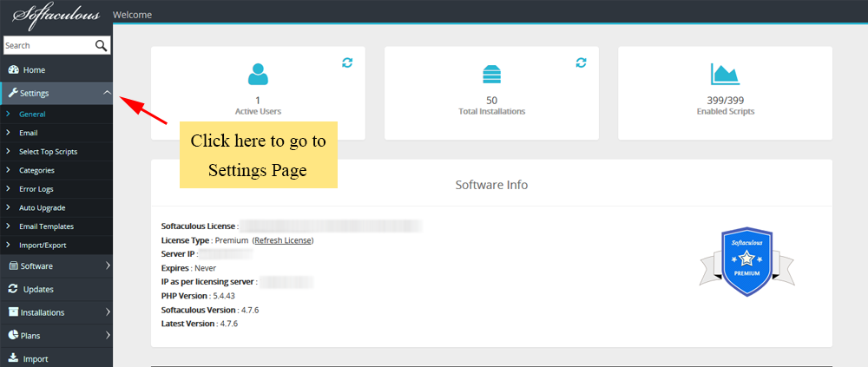868x367 pixels.
Task: Click the Software menu icon
Action: 14,266
